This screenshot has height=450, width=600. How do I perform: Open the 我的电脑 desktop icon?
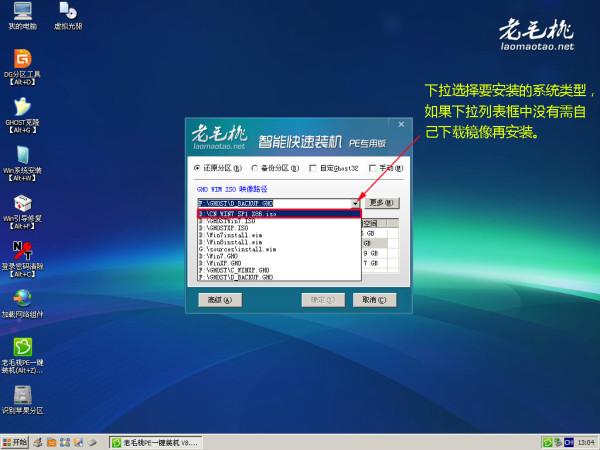pyautogui.click(x=23, y=16)
